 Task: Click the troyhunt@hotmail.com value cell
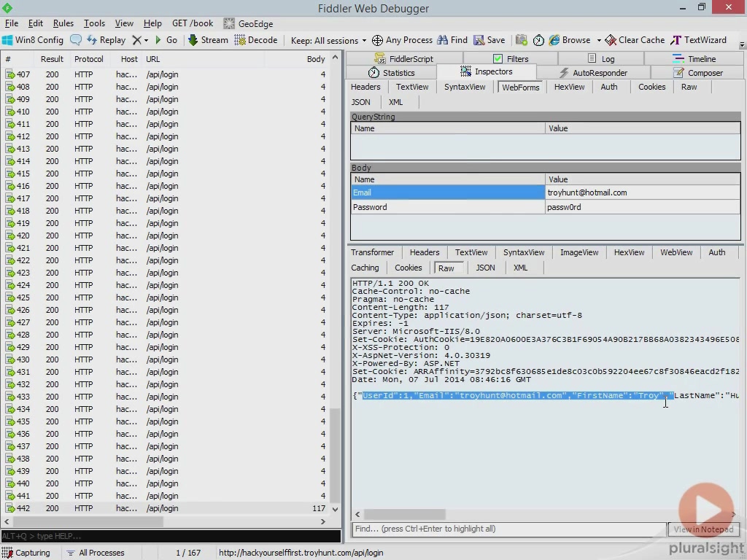[x=642, y=192]
